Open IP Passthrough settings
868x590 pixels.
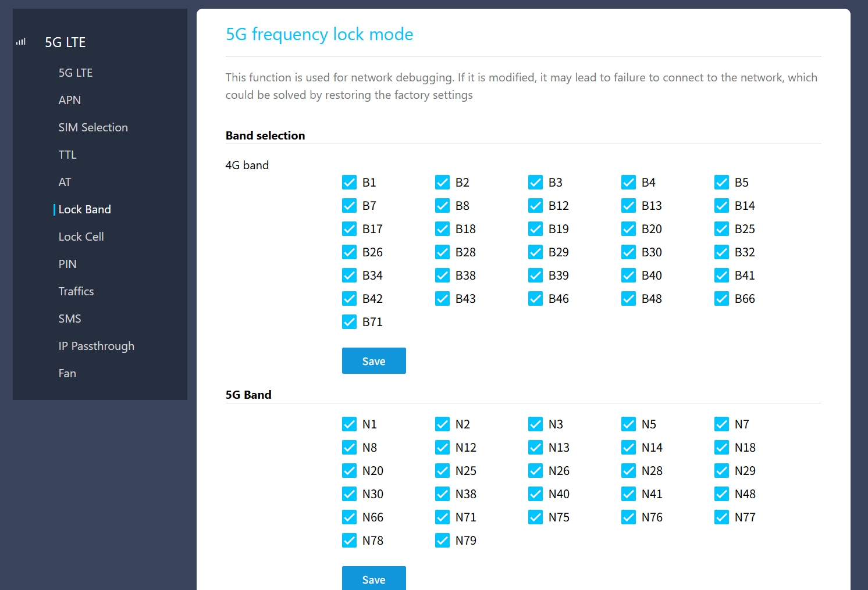(x=97, y=346)
